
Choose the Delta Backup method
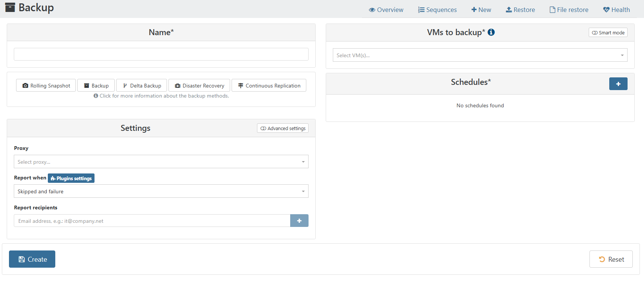point(142,86)
